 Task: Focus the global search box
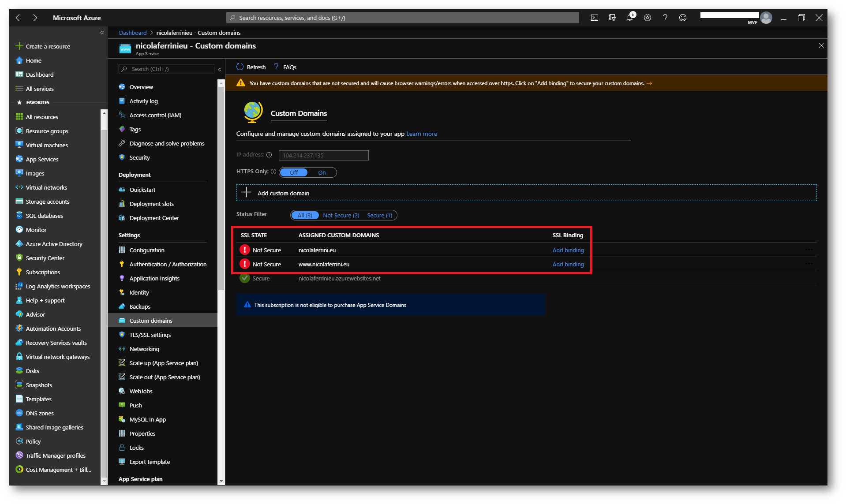(402, 18)
